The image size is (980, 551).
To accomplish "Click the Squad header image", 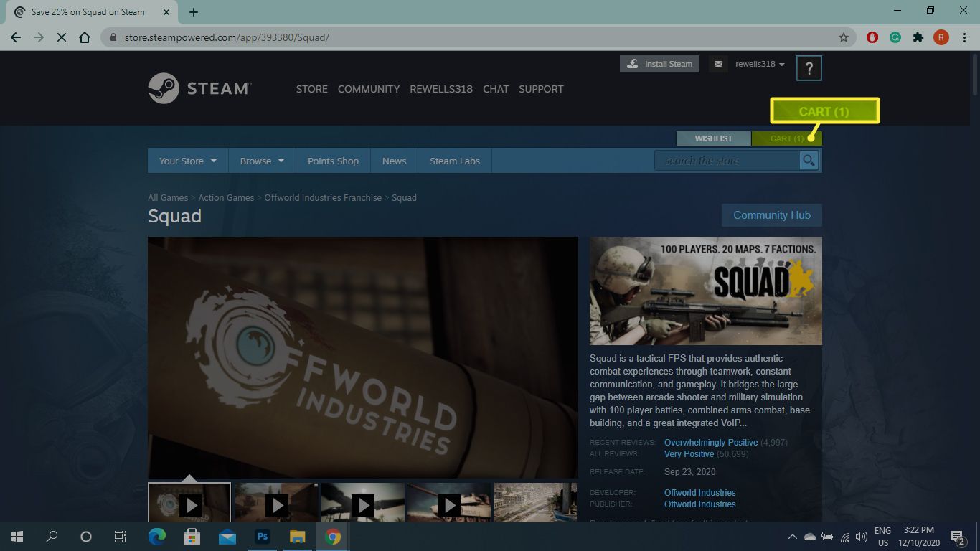I will [x=706, y=291].
